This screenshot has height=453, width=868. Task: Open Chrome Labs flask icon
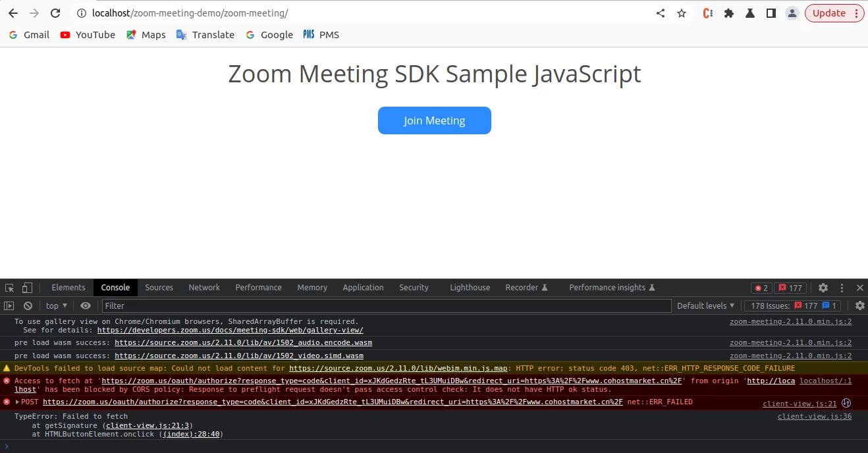pyautogui.click(x=750, y=13)
